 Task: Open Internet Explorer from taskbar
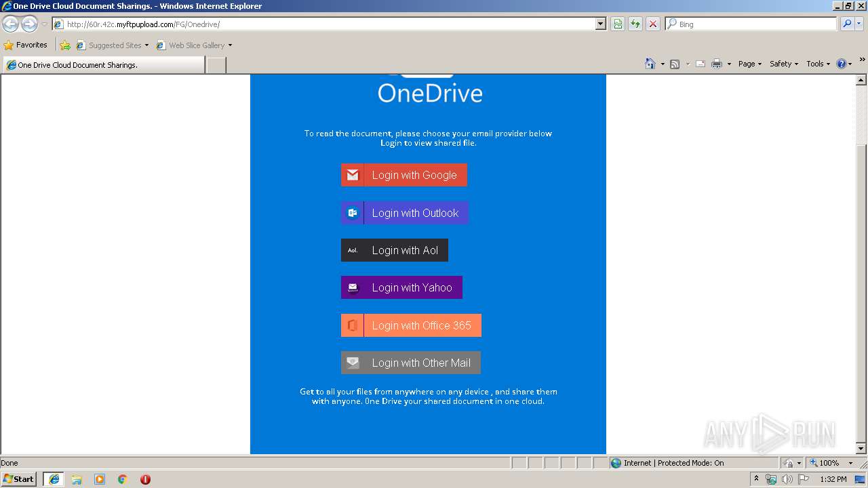[x=54, y=479]
